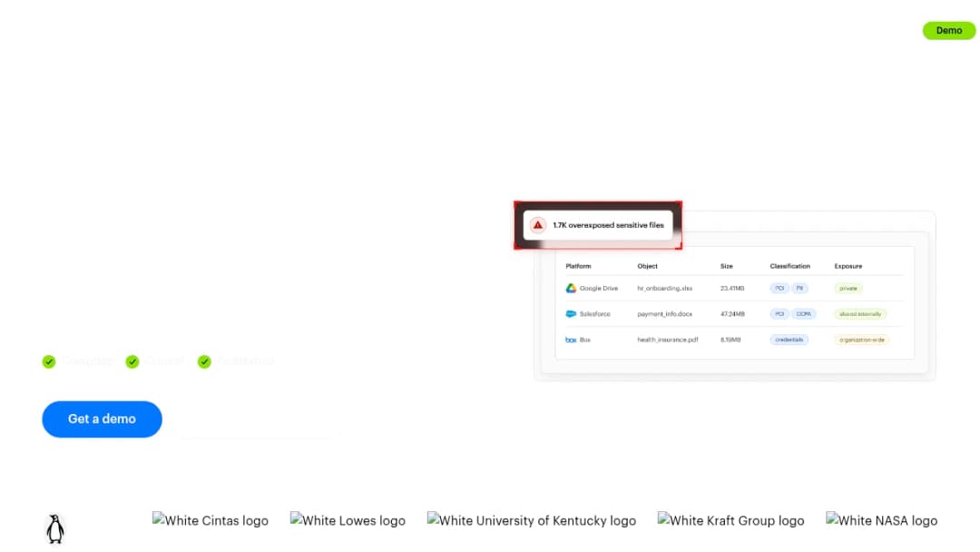Click the organization-wide exposure badge

pos(862,340)
